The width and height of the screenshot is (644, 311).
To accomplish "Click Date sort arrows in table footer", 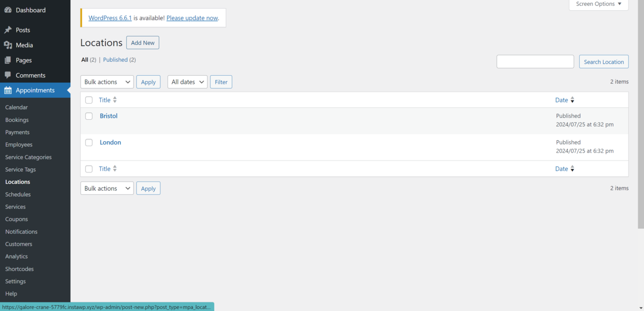I will pyautogui.click(x=572, y=169).
